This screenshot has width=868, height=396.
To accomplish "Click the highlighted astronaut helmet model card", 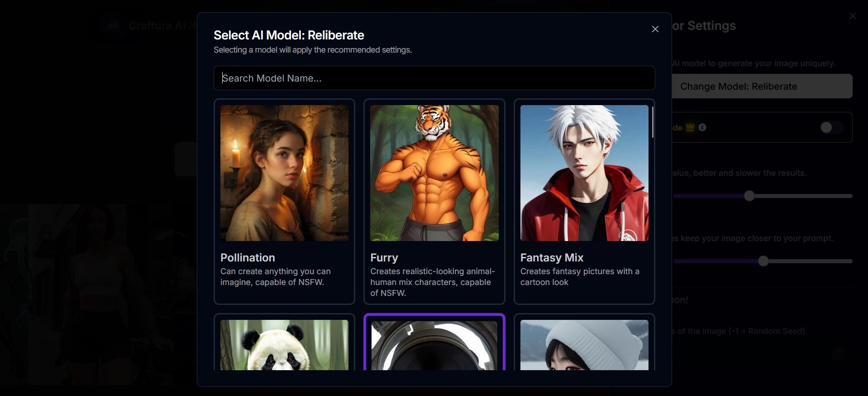I will pyautogui.click(x=434, y=342).
